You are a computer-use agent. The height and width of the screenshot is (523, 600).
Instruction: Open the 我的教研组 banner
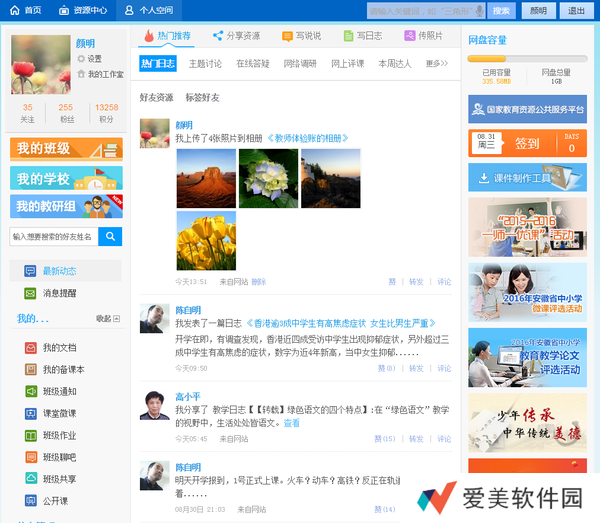coord(66,206)
